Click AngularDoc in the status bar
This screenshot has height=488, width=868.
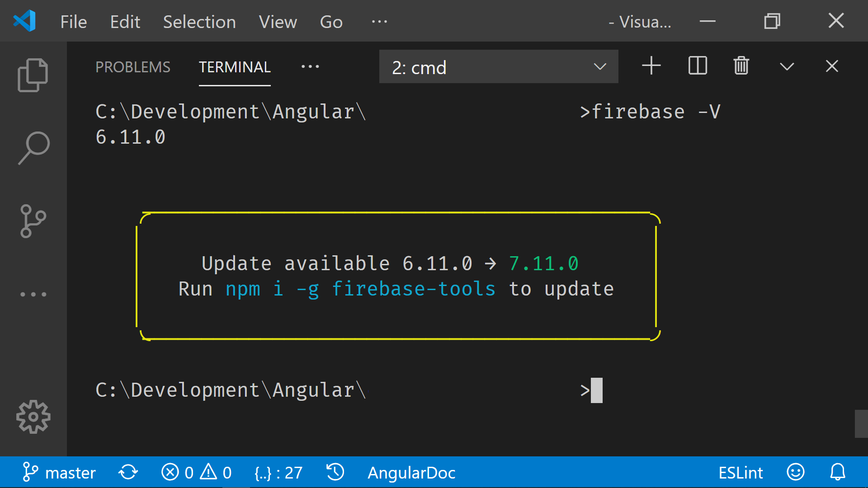click(x=411, y=473)
